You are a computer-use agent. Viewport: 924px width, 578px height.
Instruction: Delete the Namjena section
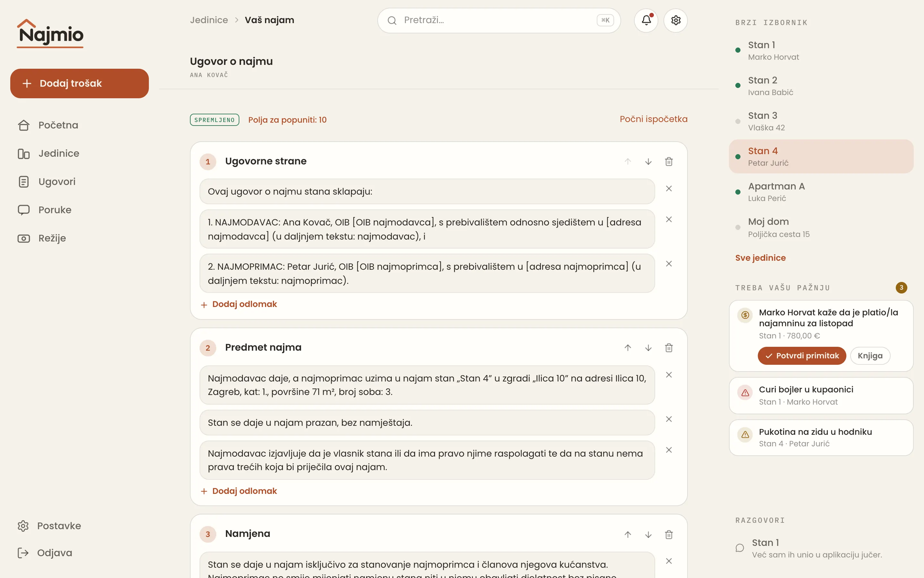click(669, 534)
